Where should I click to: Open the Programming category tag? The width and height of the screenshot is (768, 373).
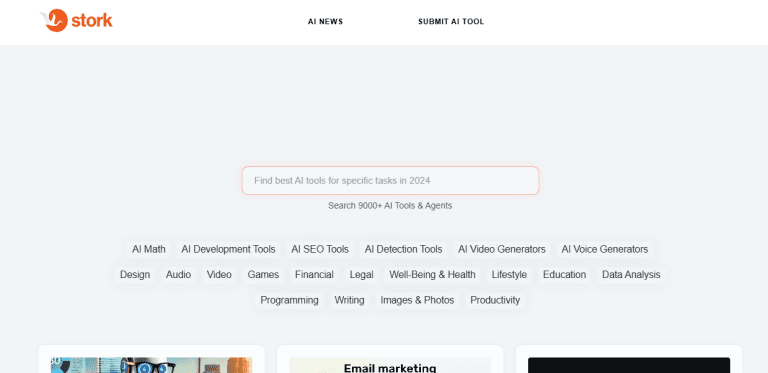289,300
